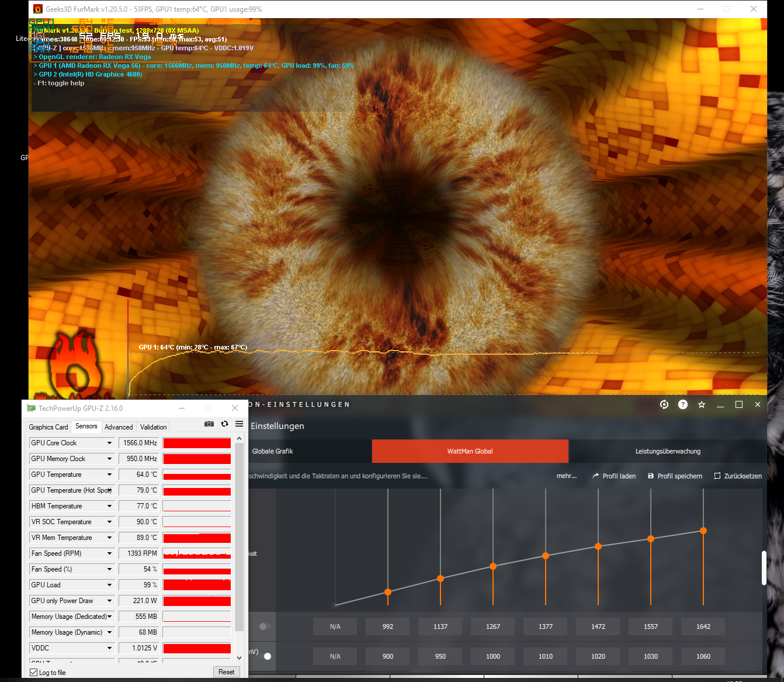Viewport: 784px width, 682px height.
Task: Click the GPU-Z title bar app icon
Action: tap(32, 408)
